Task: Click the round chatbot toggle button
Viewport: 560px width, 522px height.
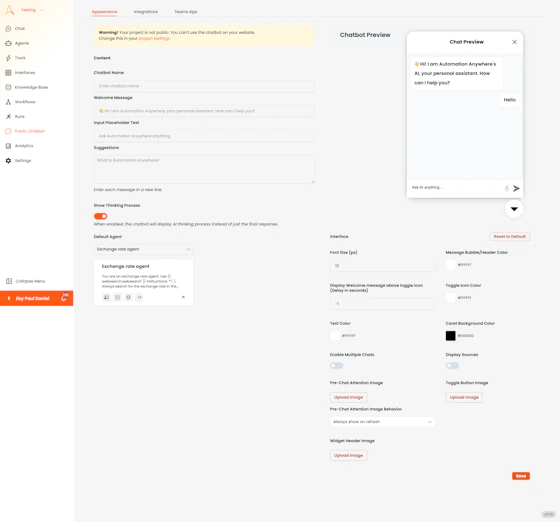Action: (x=514, y=209)
